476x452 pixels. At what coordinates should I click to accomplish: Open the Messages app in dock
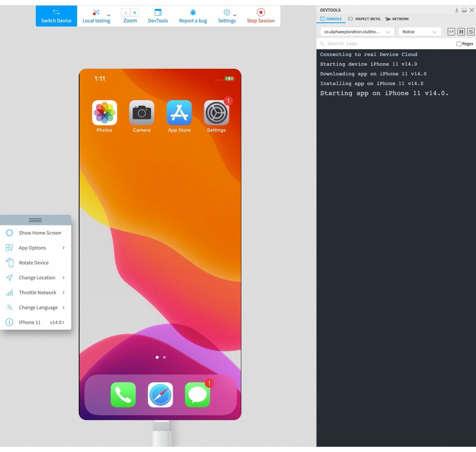[197, 395]
